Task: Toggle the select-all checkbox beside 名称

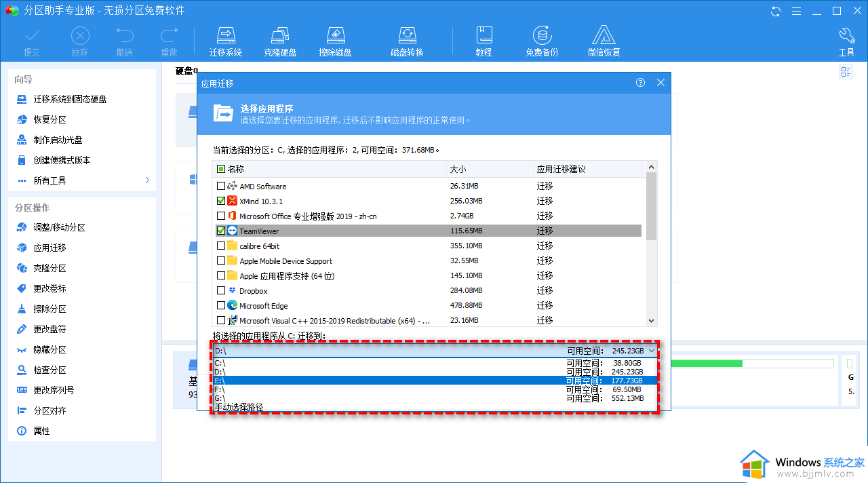Action: tap(221, 169)
